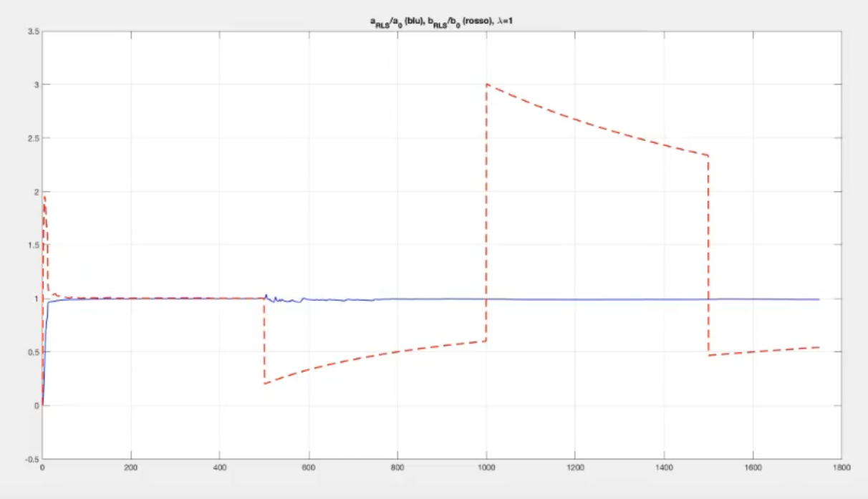This screenshot has width=868, height=499.
Task: Click the initial red spike near y=2
Action: pyautogui.click(x=44, y=198)
